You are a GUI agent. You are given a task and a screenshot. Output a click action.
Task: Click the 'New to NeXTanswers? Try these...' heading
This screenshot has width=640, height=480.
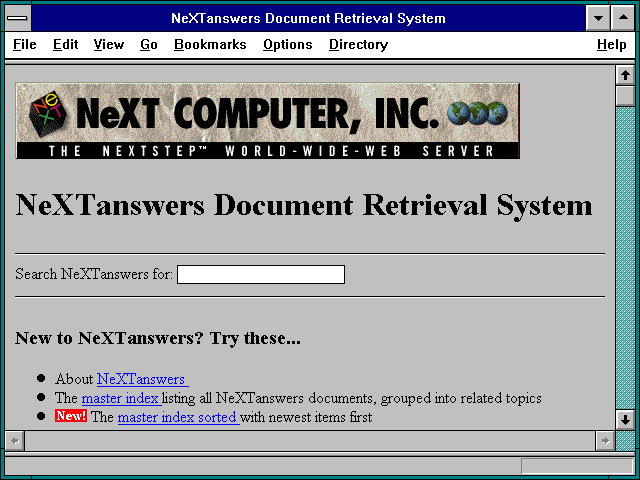(158, 338)
